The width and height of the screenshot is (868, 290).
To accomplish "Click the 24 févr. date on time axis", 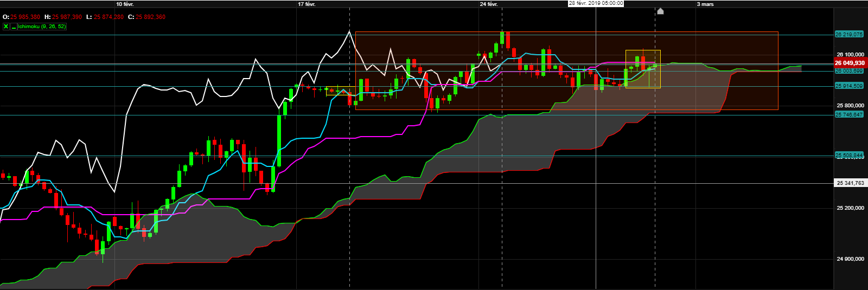I will point(489,4).
